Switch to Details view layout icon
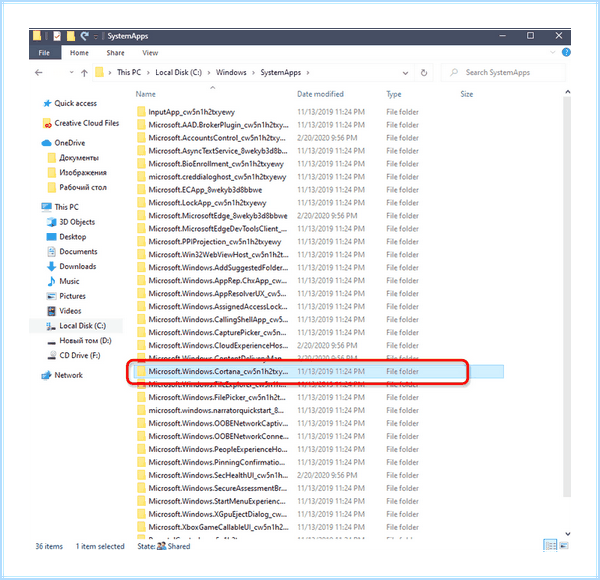Viewport: 600px width, 580px height. [x=550, y=546]
